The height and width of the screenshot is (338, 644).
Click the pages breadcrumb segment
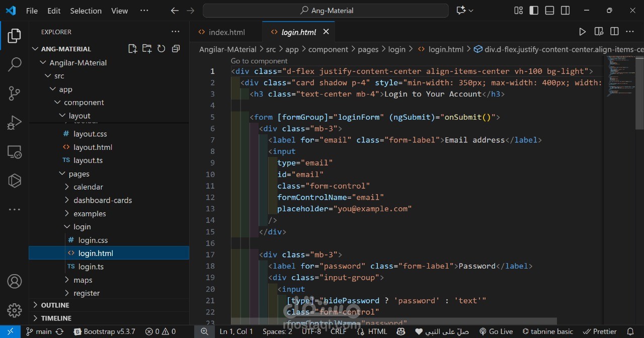pos(368,49)
